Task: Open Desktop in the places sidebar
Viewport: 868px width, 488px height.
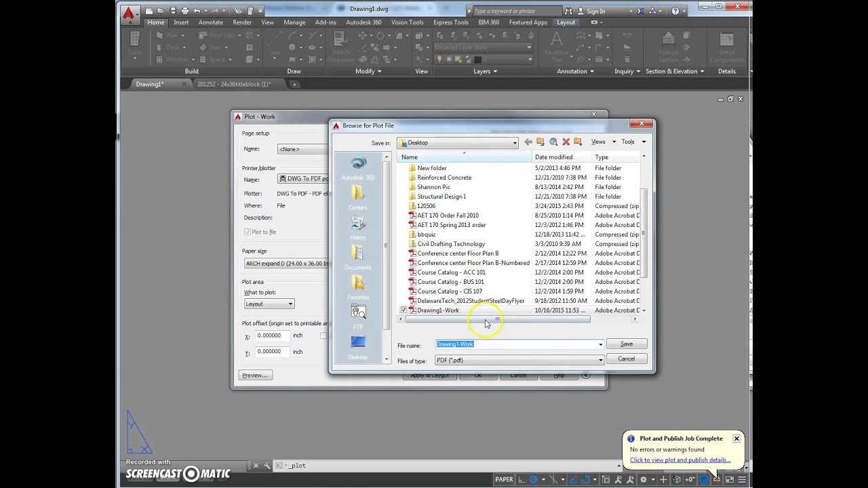Action: (358, 347)
